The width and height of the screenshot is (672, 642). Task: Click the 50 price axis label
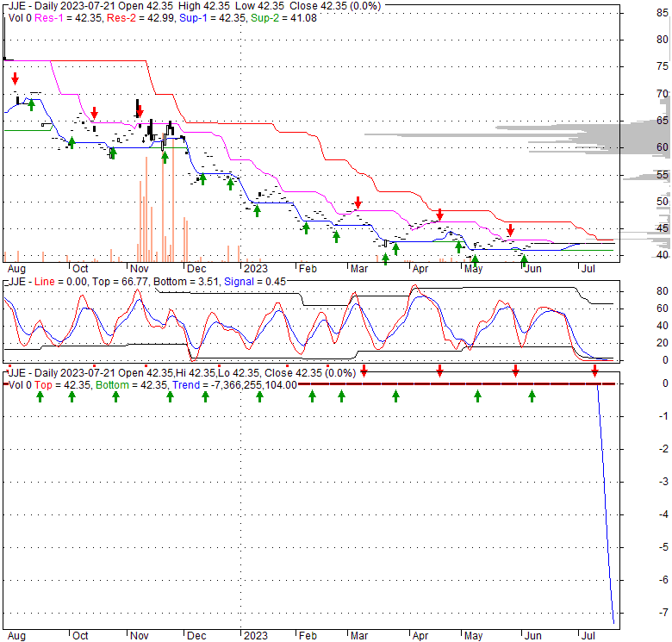(663, 202)
